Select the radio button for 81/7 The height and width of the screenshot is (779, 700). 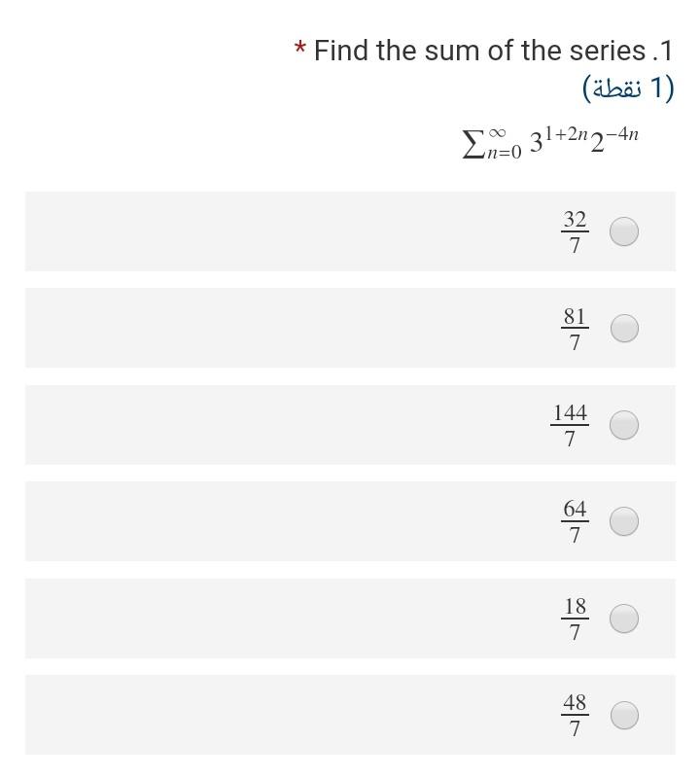point(622,328)
